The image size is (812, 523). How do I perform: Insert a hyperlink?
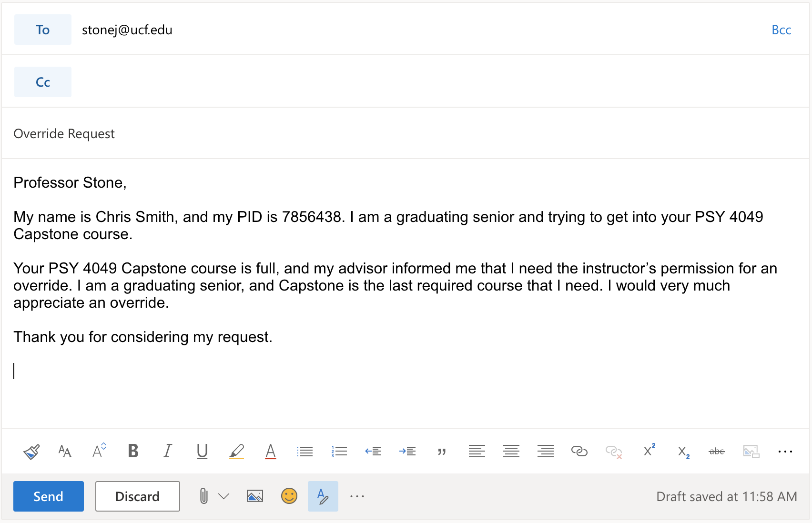(579, 451)
